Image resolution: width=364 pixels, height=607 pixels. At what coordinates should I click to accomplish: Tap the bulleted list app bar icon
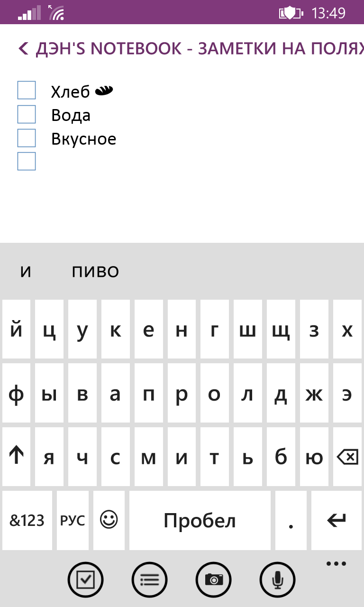pyautogui.click(x=150, y=579)
